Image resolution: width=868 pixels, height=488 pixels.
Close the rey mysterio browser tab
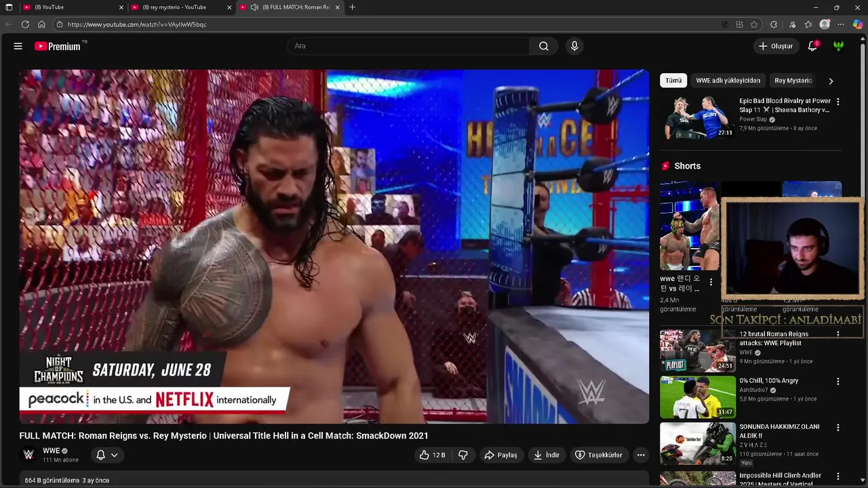[x=229, y=7]
